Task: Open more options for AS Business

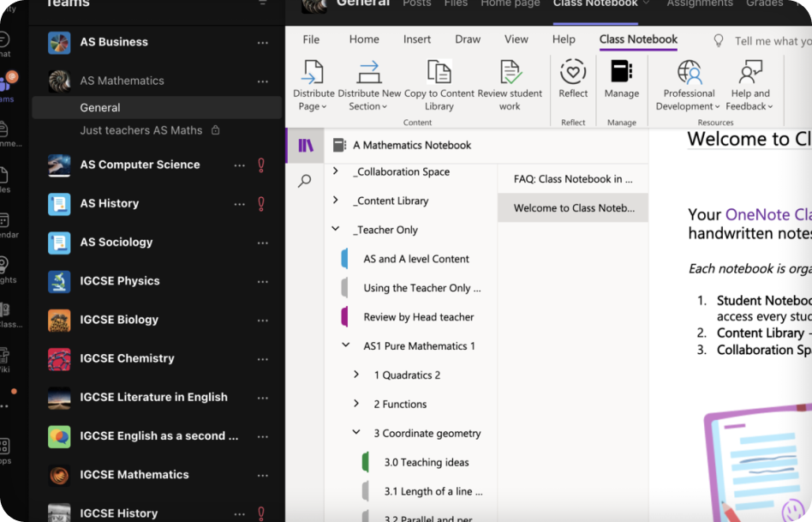Action: pos(263,43)
